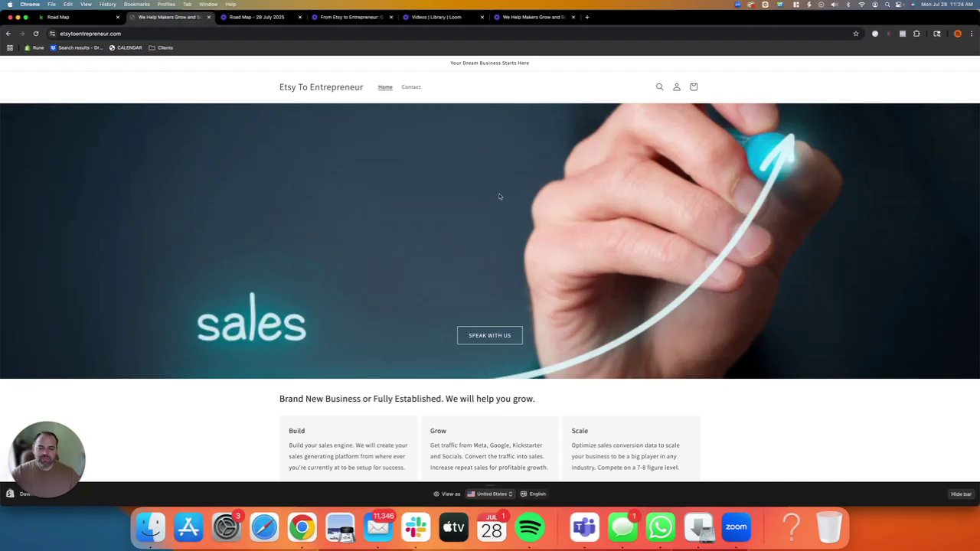Open the shopping cart icon
The image size is (980, 551).
pos(694,86)
